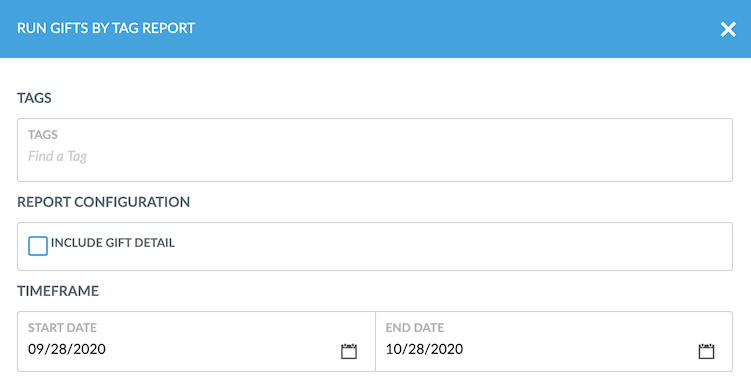Click the Report Configuration section heading
The width and height of the screenshot is (751, 386).
103,202
